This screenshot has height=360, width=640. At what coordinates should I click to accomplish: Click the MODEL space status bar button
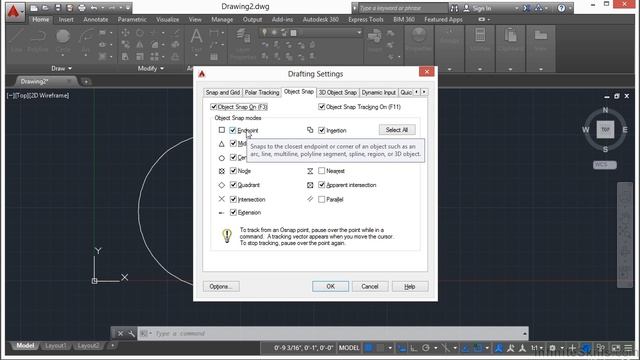click(x=349, y=348)
